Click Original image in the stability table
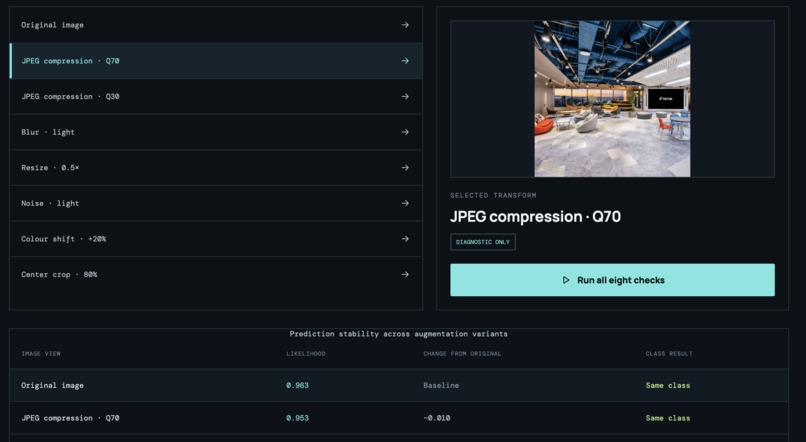Image resolution: width=806 pixels, height=442 pixels. point(52,385)
